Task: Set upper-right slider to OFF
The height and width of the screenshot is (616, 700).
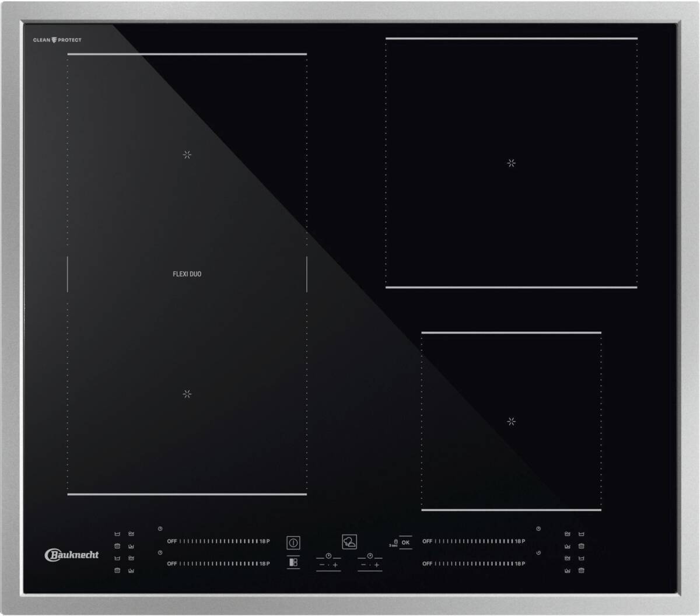Action: [427, 541]
